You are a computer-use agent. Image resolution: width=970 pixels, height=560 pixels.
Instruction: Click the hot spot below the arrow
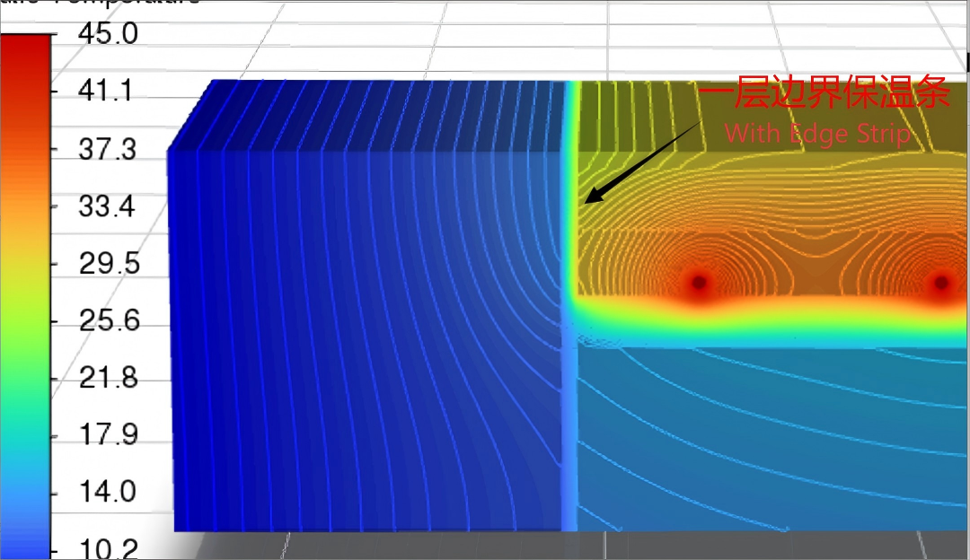point(699,283)
